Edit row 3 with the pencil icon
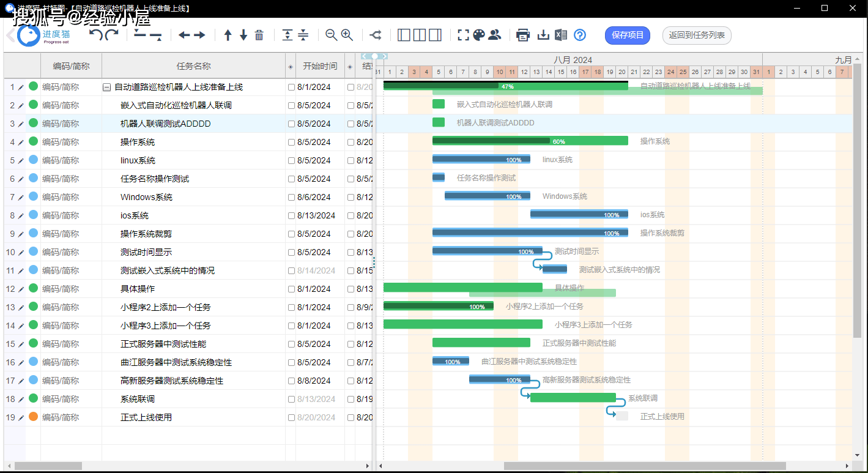Screen dimensions: 868x473 pyautogui.click(x=21, y=124)
